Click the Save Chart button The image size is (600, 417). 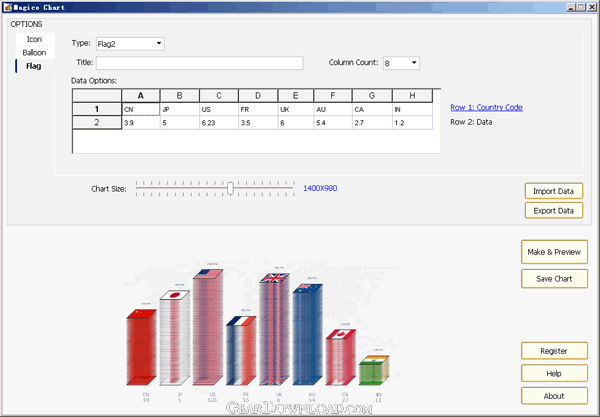[554, 279]
